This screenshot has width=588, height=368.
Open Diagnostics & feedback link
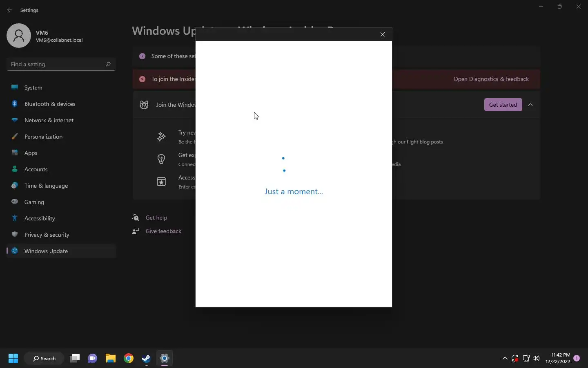point(491,79)
